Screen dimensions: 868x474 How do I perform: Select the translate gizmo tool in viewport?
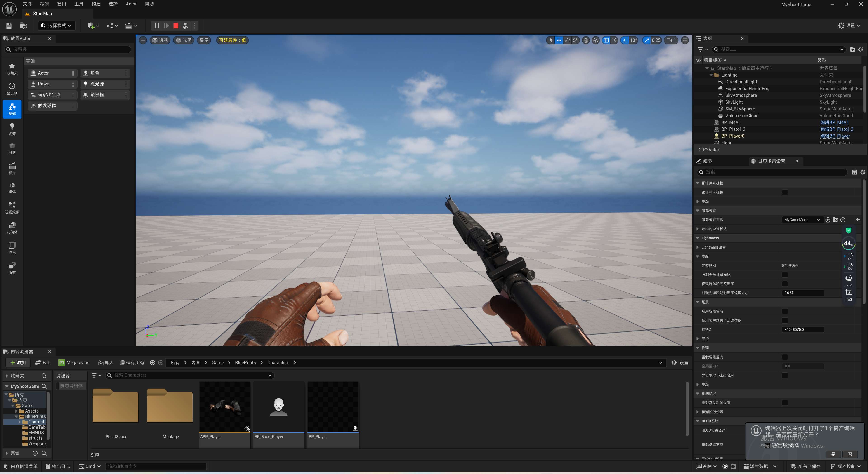coord(559,40)
